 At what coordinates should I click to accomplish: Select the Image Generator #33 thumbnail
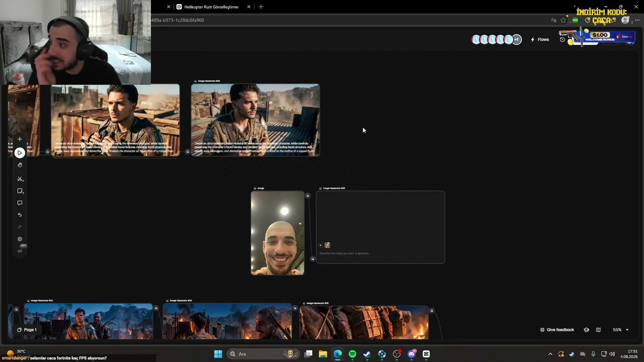coord(88,322)
